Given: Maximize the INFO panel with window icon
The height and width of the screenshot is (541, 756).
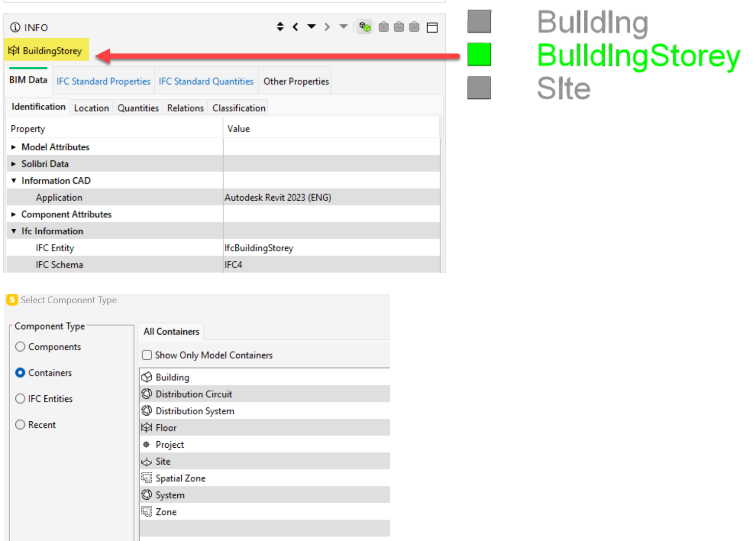Looking at the screenshot, I should click(432, 28).
